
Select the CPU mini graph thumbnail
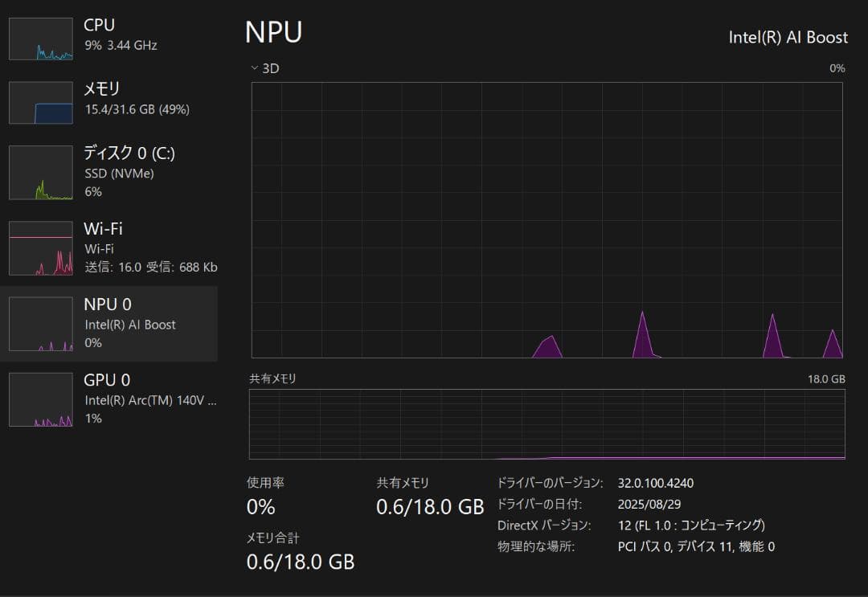click(x=41, y=39)
